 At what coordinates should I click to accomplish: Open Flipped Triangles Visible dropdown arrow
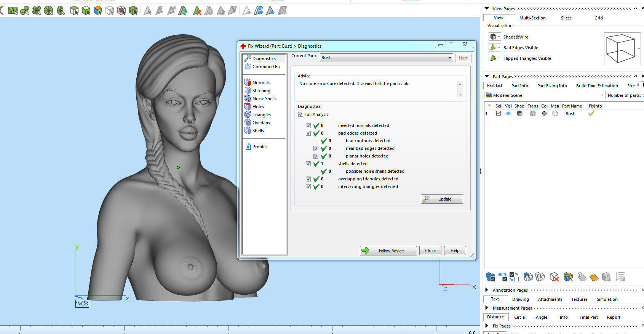click(499, 58)
